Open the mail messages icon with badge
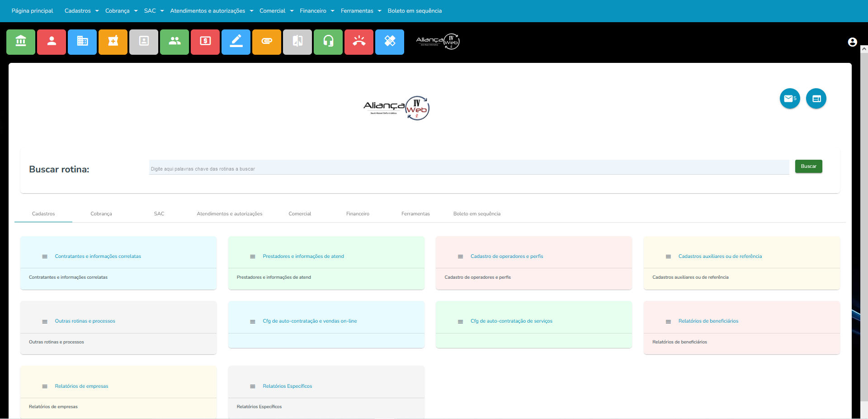Viewport: 868px width, 419px height. pyautogui.click(x=789, y=99)
